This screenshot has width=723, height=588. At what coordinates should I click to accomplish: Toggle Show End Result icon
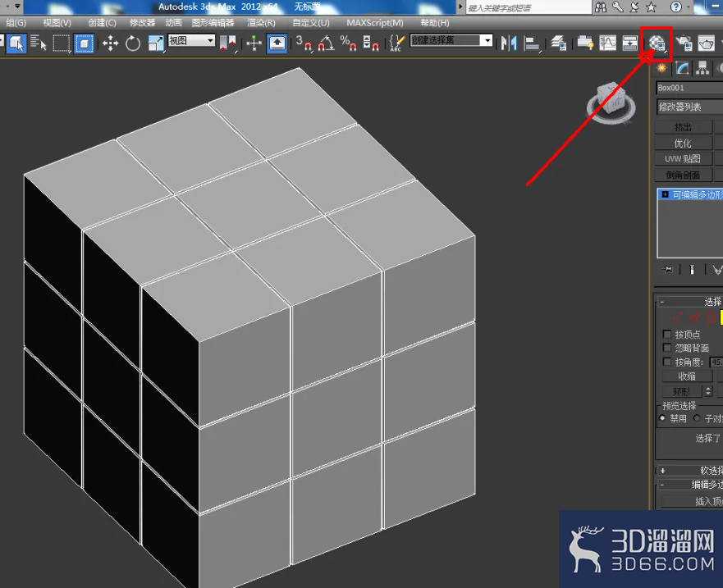[692, 270]
